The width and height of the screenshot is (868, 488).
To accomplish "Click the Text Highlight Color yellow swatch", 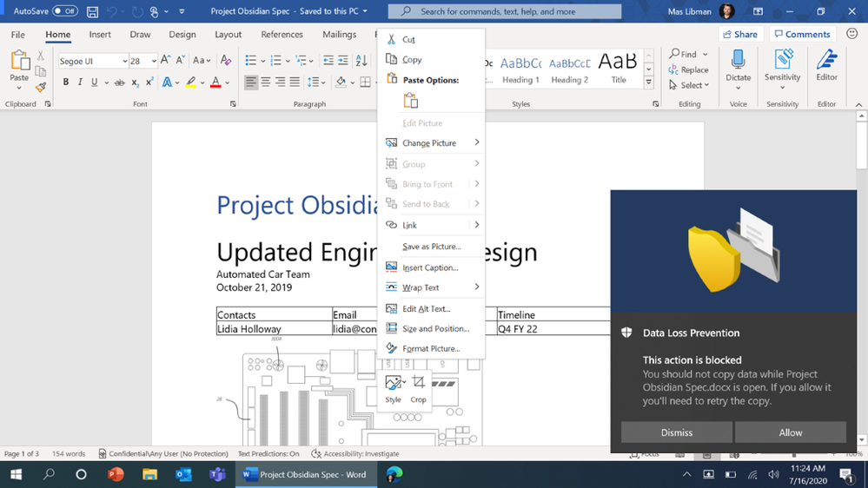I will coord(190,82).
